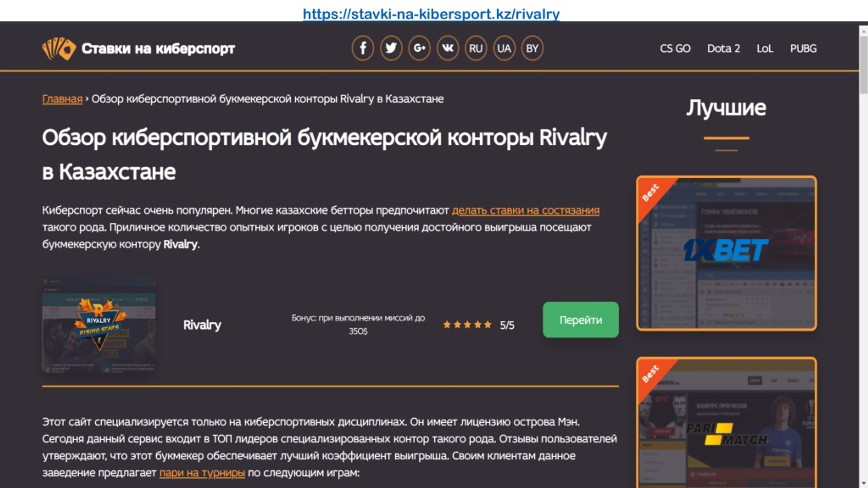Open the PUBG menu section
The height and width of the screenshot is (488, 868).
[803, 48]
